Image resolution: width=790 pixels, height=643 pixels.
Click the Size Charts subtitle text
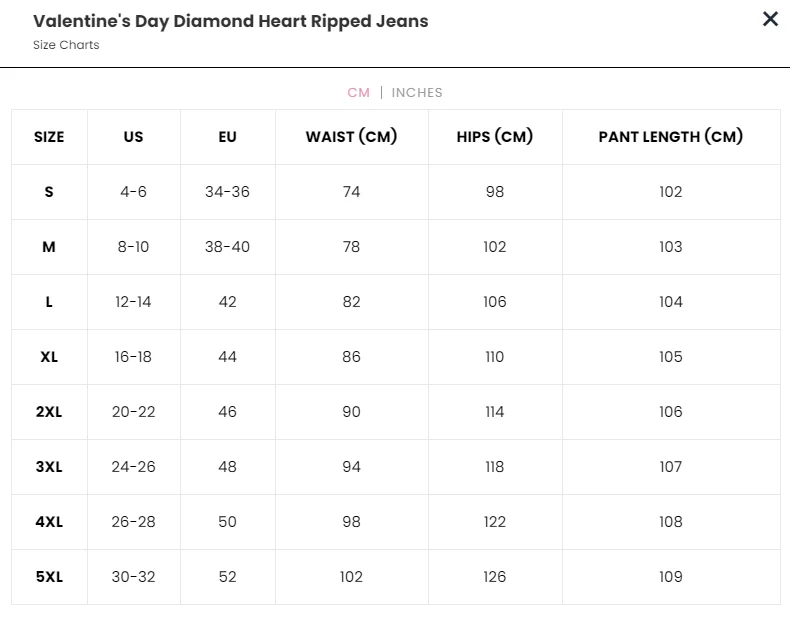click(66, 45)
